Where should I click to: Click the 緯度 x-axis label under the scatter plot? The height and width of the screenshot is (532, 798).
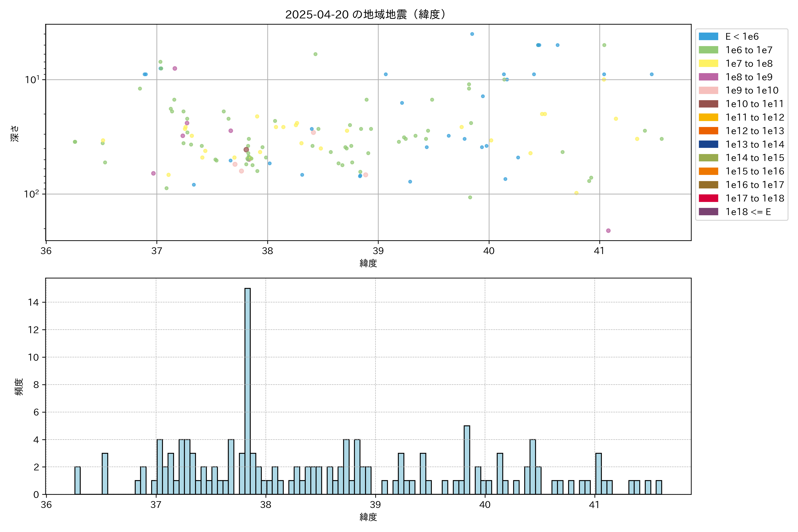pyautogui.click(x=368, y=263)
